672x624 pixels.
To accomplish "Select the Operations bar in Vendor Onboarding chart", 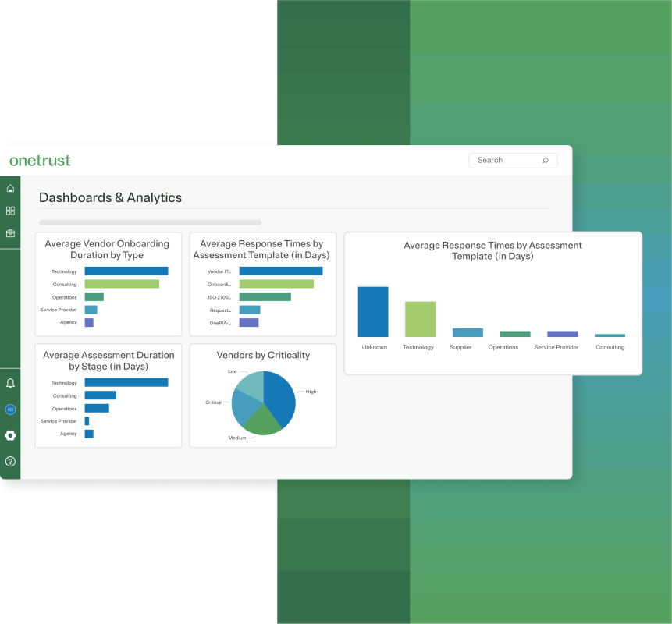I will tap(94, 297).
